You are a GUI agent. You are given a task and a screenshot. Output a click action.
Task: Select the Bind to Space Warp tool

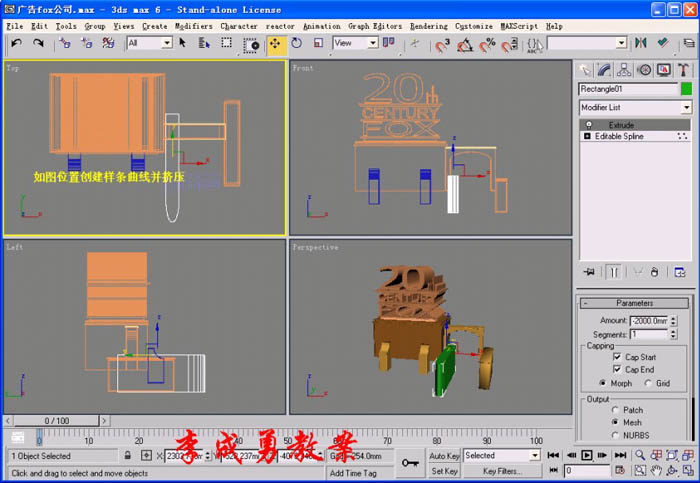pos(108,43)
